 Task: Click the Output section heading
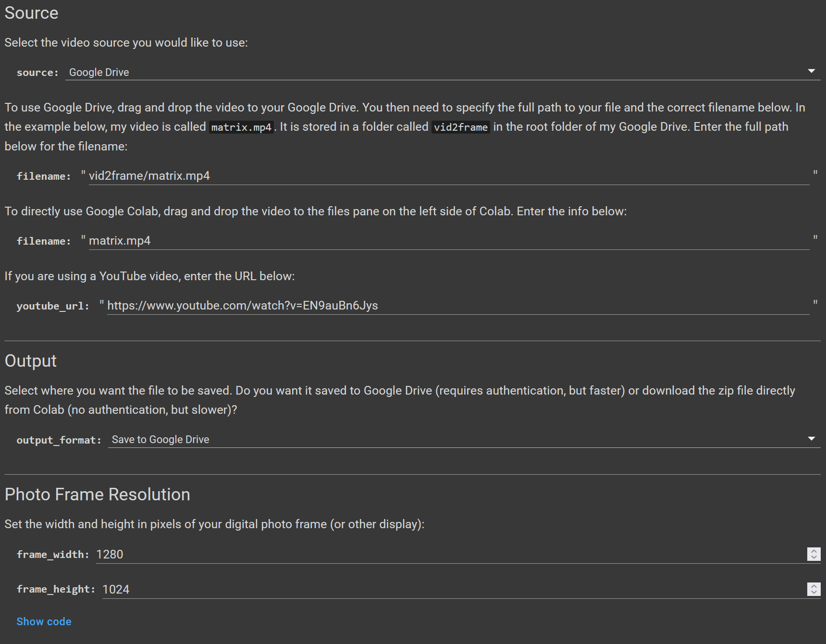[x=31, y=361]
